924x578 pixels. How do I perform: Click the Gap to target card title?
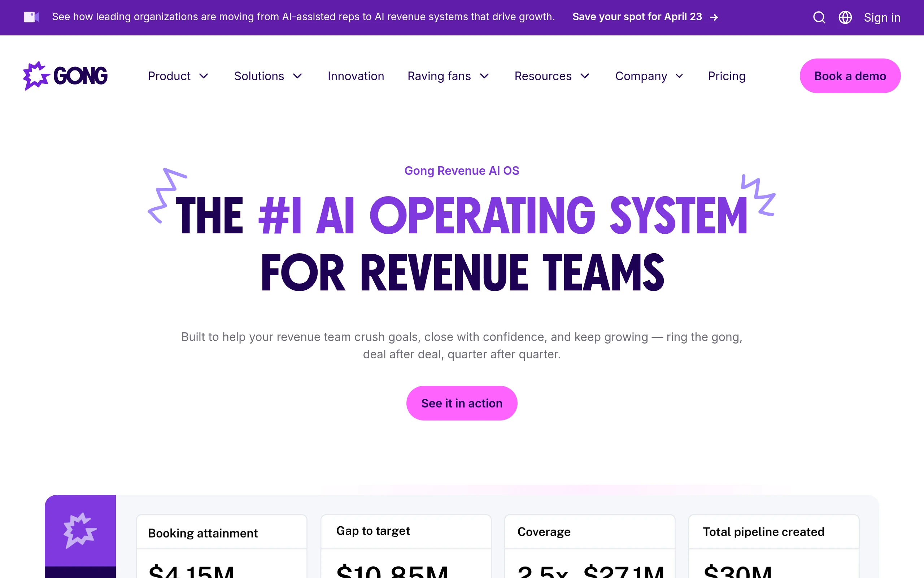373,531
